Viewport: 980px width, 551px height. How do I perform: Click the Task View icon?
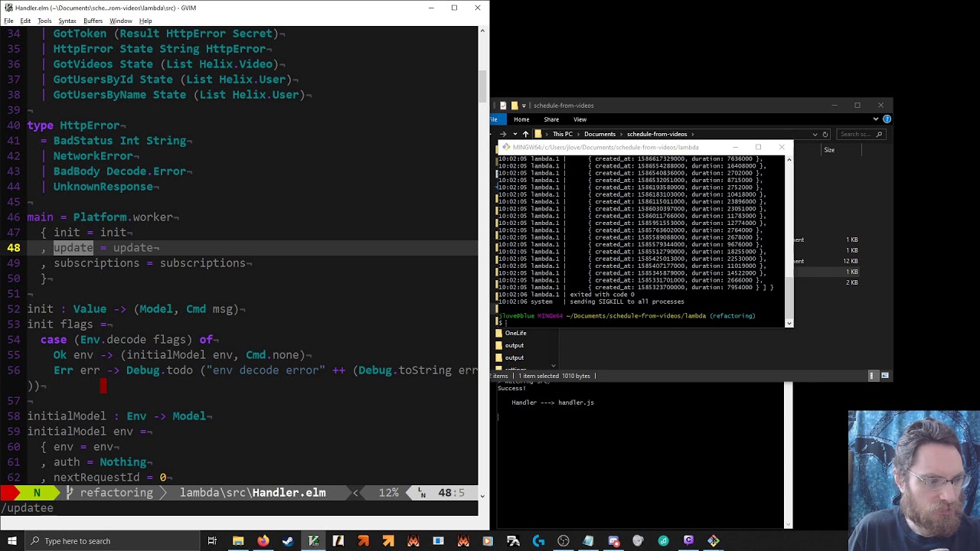[x=212, y=541]
